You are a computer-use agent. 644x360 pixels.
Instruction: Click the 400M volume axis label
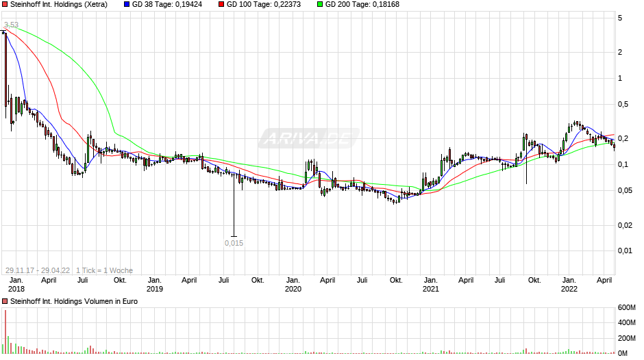click(626, 322)
